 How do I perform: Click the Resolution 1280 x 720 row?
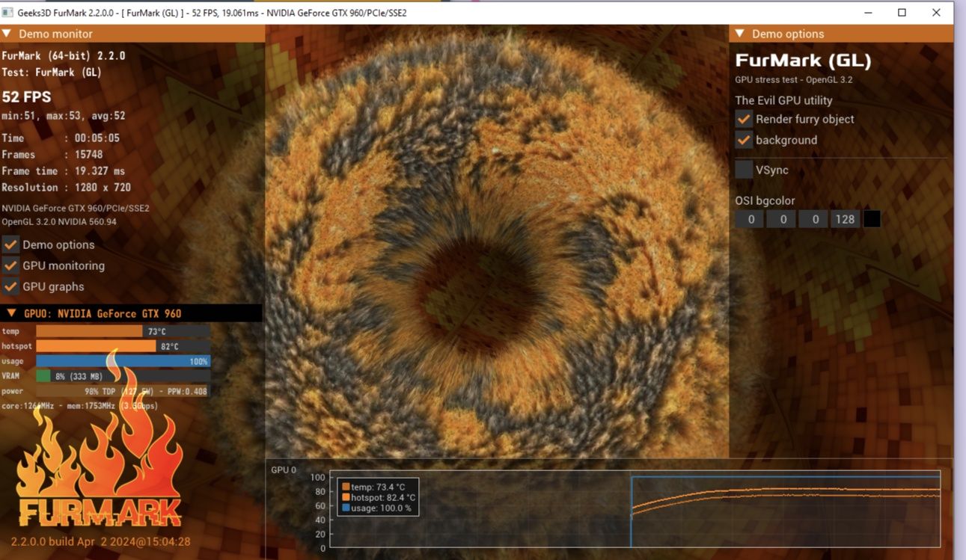pos(67,188)
